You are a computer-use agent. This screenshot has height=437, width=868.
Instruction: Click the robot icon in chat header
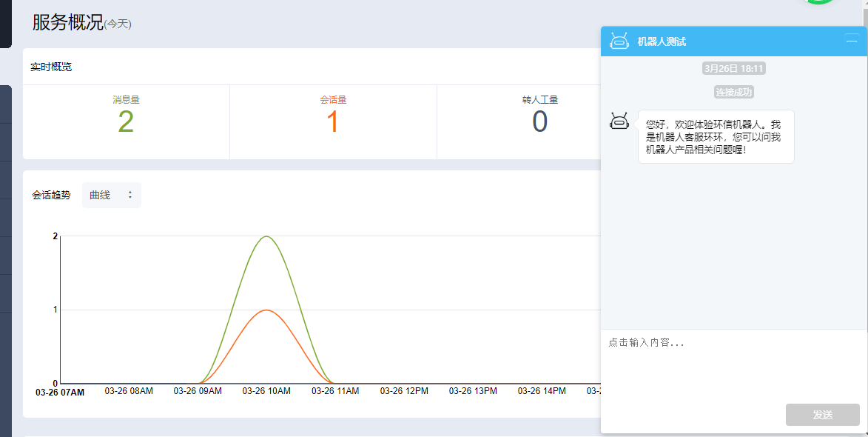point(619,41)
